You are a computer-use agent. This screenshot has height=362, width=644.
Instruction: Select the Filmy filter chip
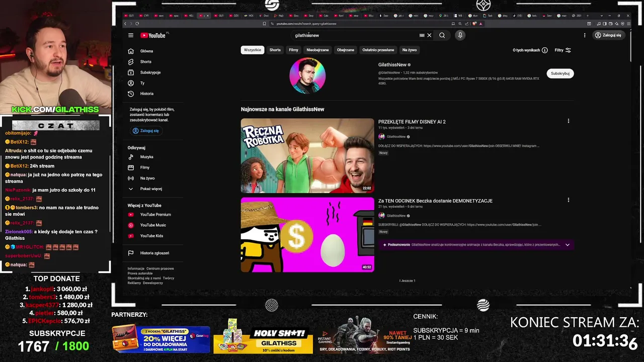(294, 50)
